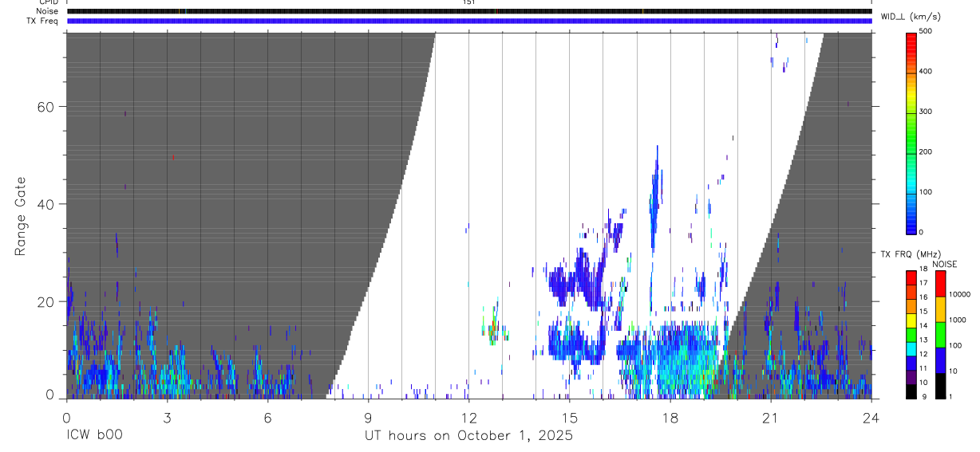This screenshot has height=452, width=980.
Task: Click the blue swatch in the NOISE legend
Action: (x=940, y=360)
